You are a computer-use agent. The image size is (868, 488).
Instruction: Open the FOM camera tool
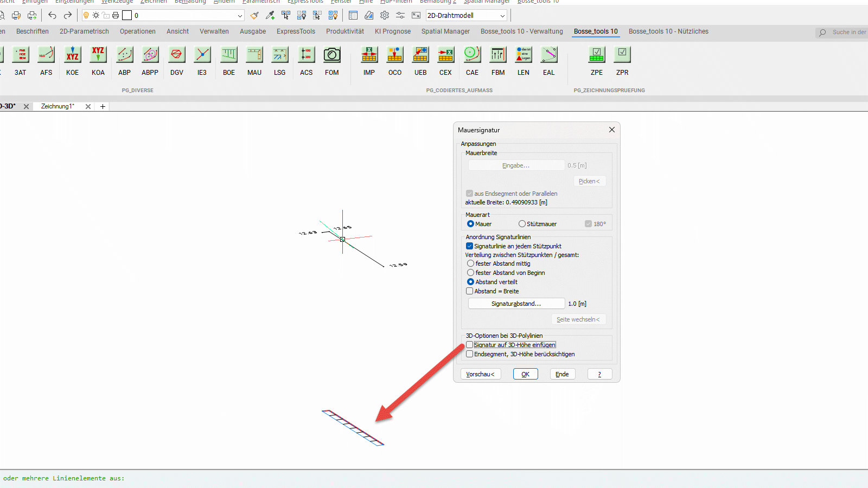click(x=331, y=55)
